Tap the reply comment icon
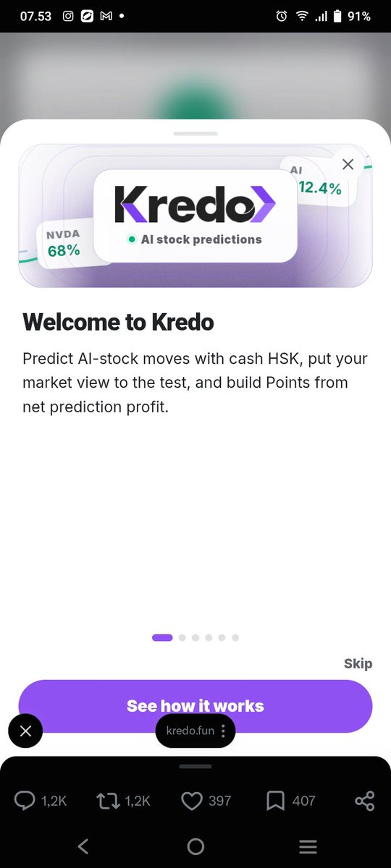 click(25, 801)
